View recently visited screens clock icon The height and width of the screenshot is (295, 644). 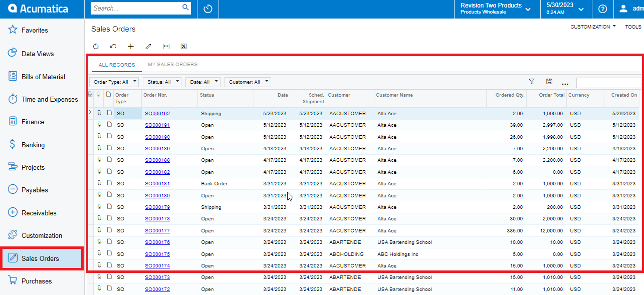pos(207,9)
